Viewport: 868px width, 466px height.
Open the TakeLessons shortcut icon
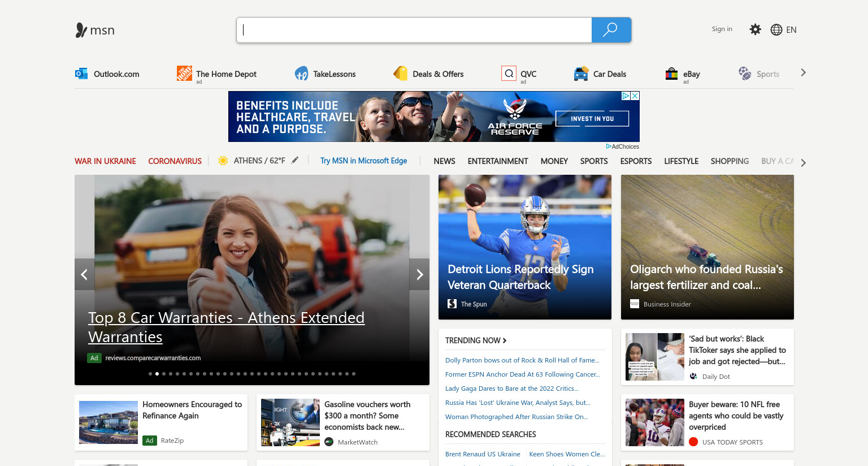tap(301, 74)
